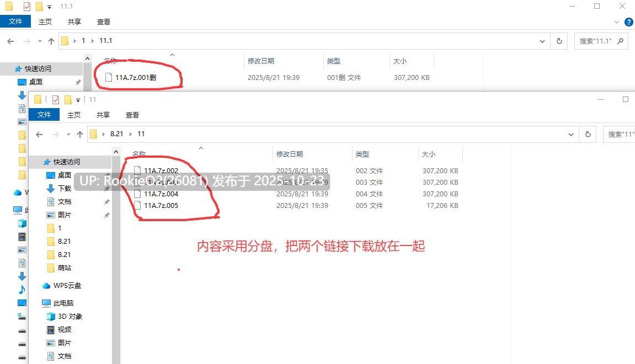This screenshot has width=635, height=364.
Task: Go back in the 11.1 window
Action: pyautogui.click(x=10, y=41)
